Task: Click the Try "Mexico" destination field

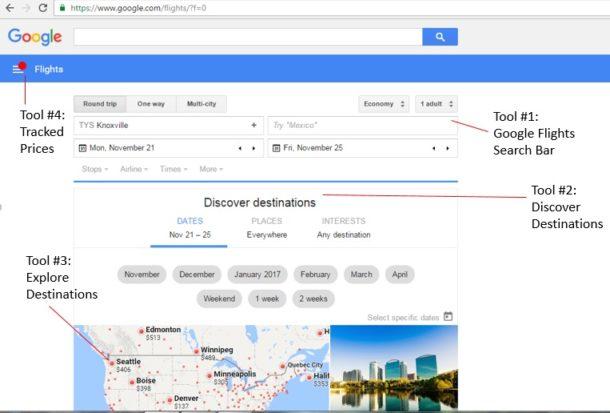Action: pyautogui.click(x=362, y=125)
